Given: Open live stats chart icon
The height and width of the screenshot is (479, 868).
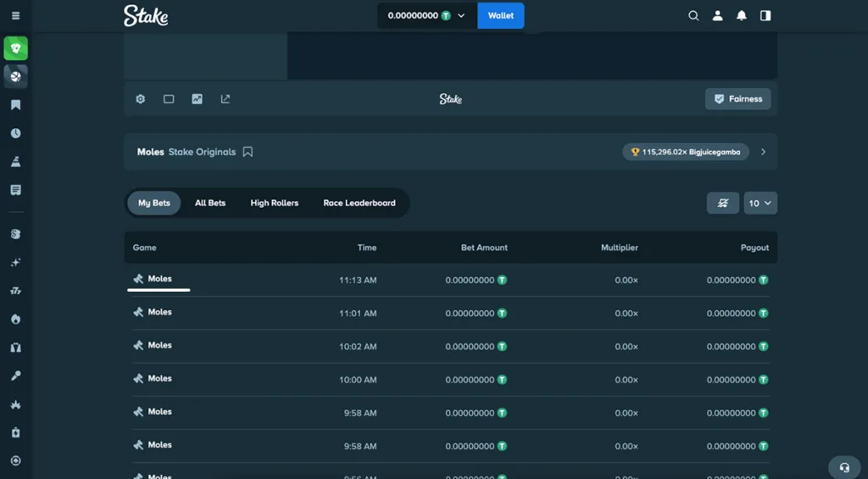Looking at the screenshot, I should (197, 99).
